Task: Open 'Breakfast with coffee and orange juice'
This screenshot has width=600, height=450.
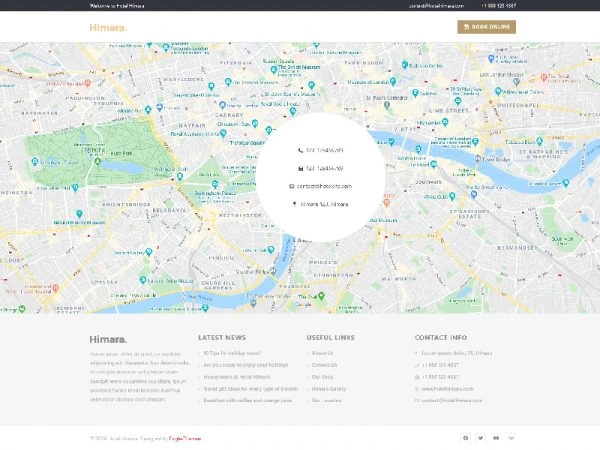Action: tap(248, 401)
